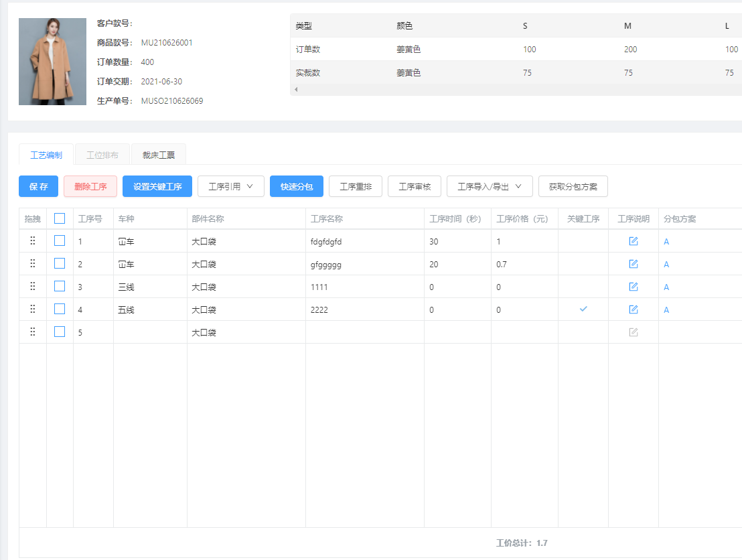Click the disabled edit icon on row 5
The width and height of the screenshot is (742, 560).
(632, 331)
